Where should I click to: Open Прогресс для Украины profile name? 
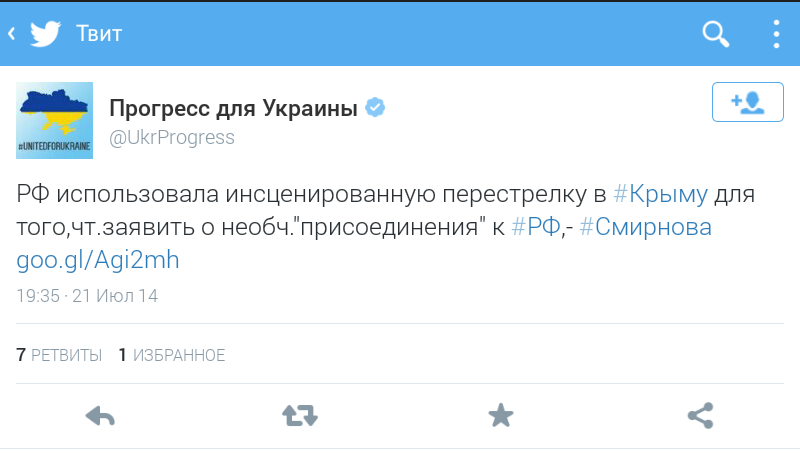tap(233, 108)
